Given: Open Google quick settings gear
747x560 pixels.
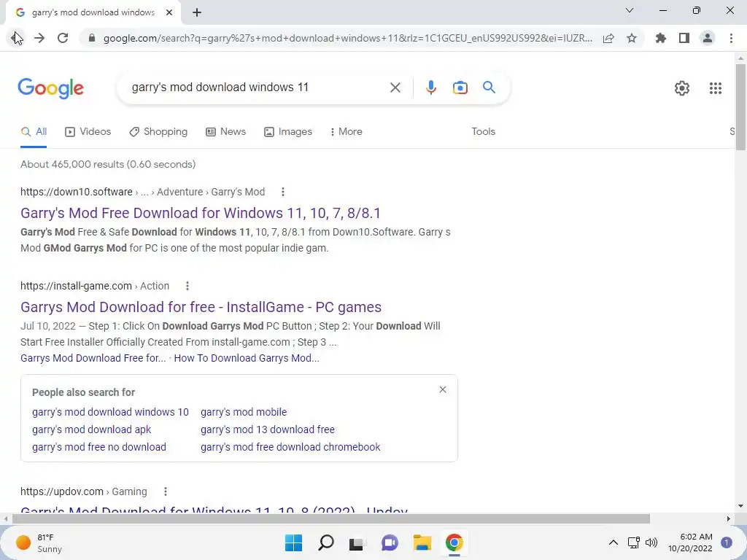Looking at the screenshot, I should (682, 88).
